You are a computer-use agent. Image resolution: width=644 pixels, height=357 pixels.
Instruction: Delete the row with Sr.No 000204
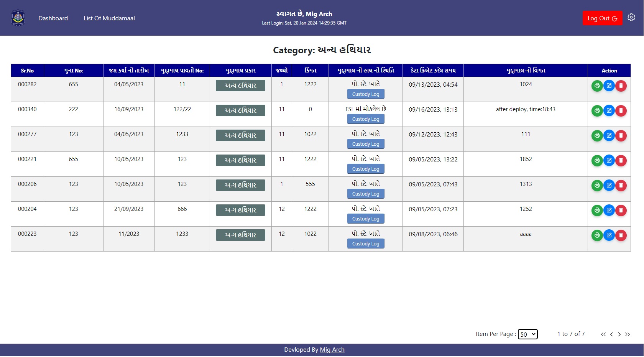click(621, 211)
